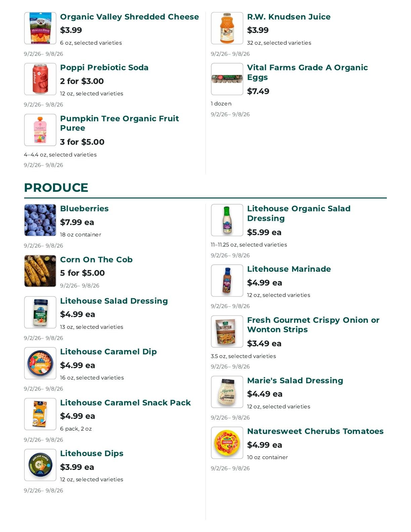This screenshot has height=532, width=411.
Task: Open the Litehouse Salad Dressing title link
Action: pos(114,301)
